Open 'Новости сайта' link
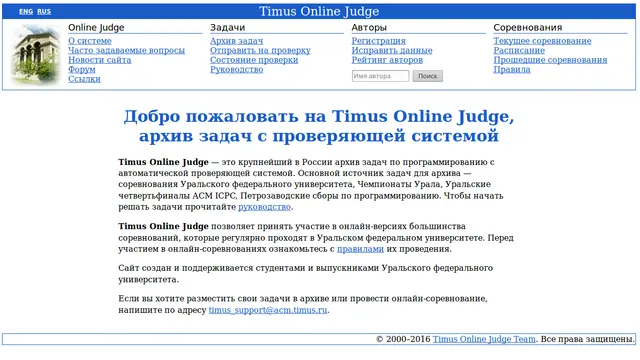Image resolution: width=640 pixels, height=360 pixels. (100, 60)
